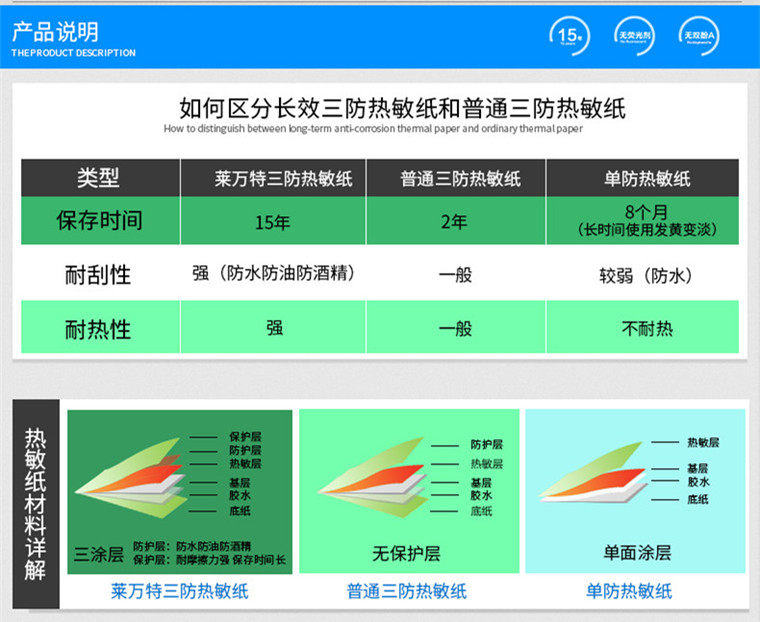
Task: Click the 耐热性 row label
Action: (98, 330)
